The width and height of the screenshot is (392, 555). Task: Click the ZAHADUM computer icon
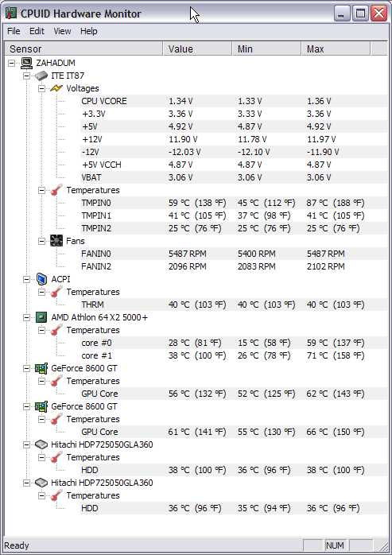pos(26,63)
